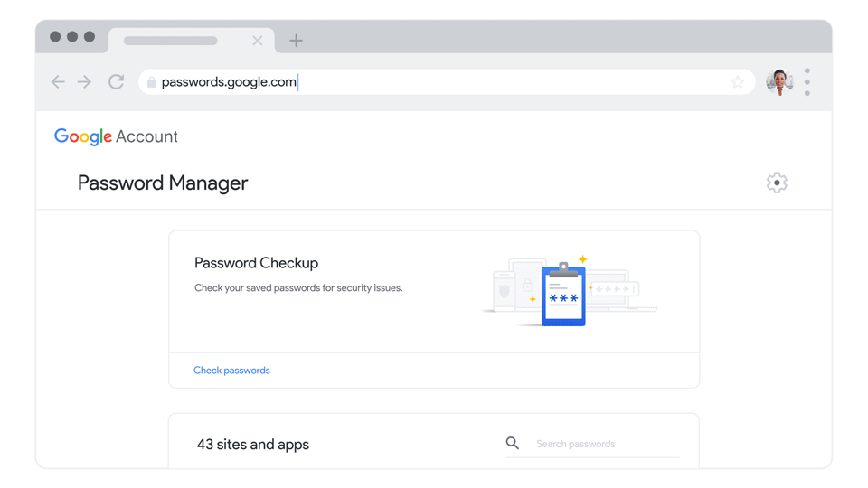Bookmark page with the star icon
This screenshot has width=868, height=488.
(738, 82)
